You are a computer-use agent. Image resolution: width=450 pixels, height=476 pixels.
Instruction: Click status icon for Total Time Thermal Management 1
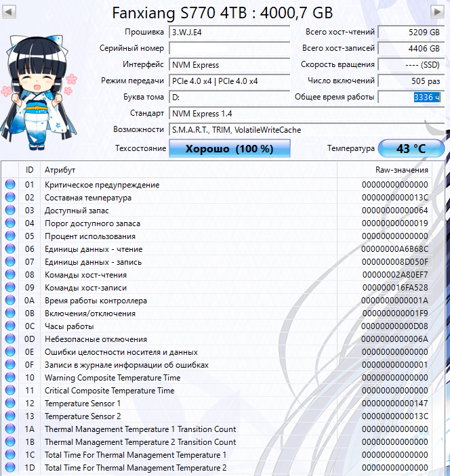point(10,454)
